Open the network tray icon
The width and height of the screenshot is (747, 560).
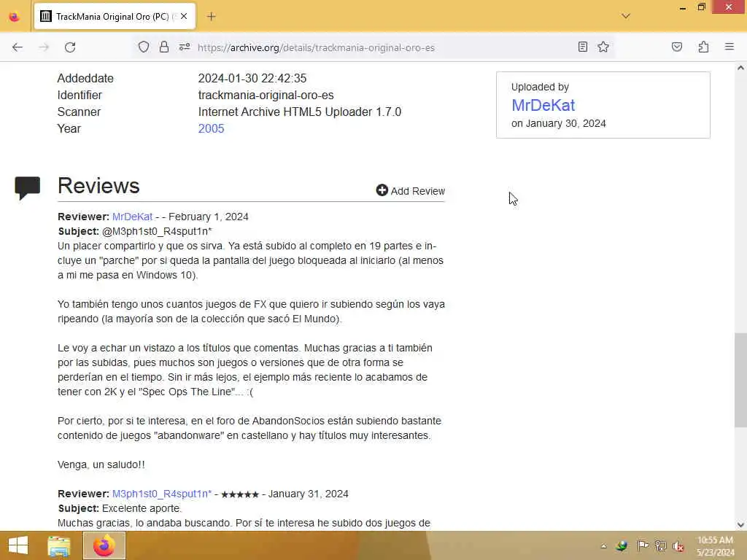click(x=660, y=545)
